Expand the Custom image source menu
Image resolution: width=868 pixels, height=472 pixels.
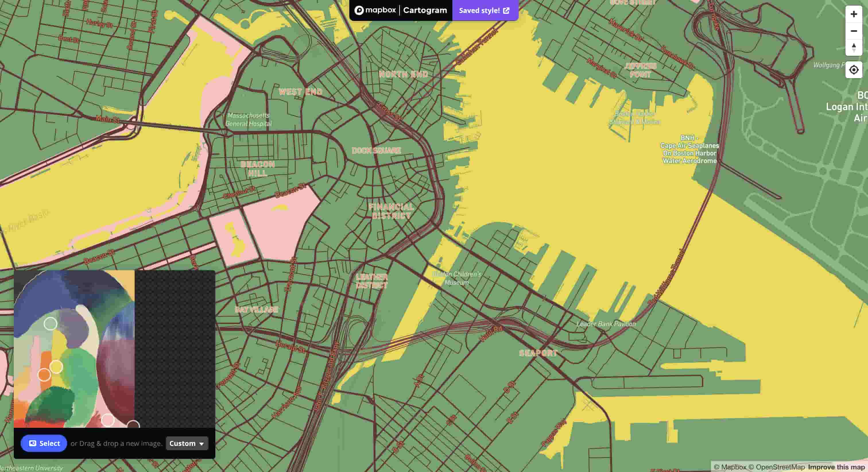click(187, 443)
